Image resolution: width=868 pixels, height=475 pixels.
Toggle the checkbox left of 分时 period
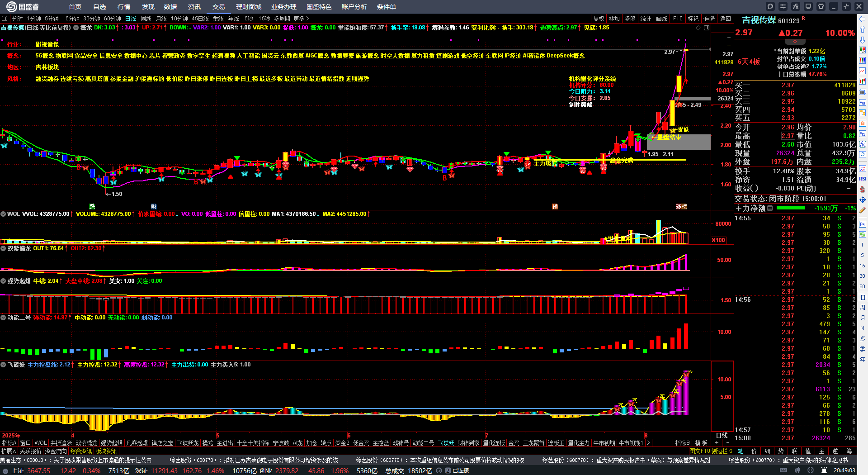pos(5,19)
